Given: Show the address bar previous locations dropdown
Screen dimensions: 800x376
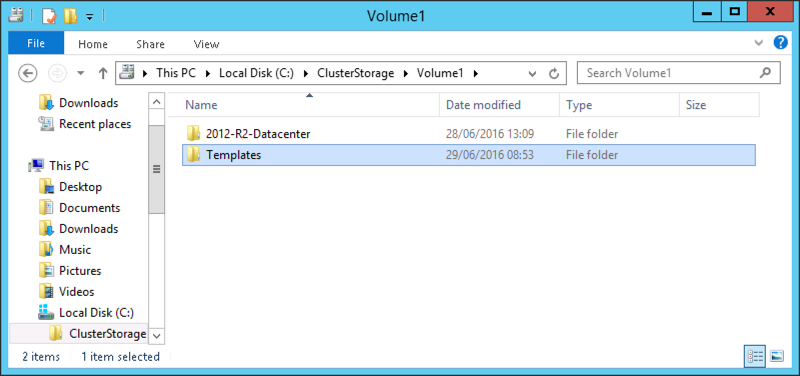Looking at the screenshot, I should point(532,73).
